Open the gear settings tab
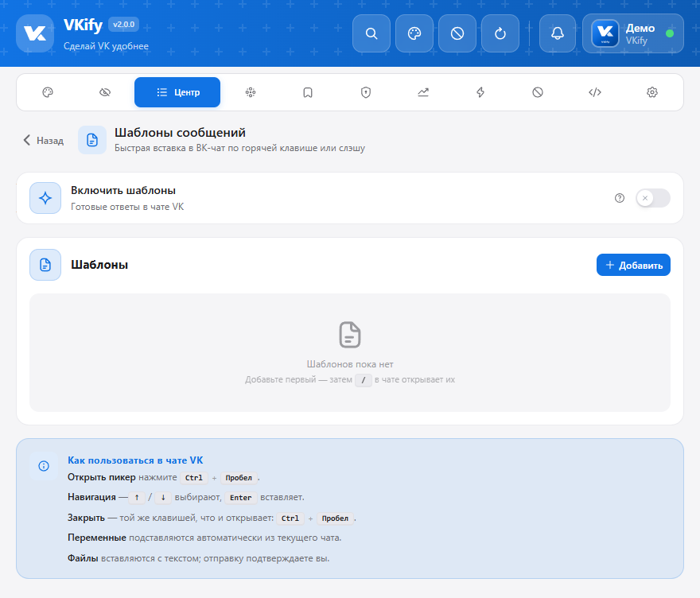 (x=652, y=92)
